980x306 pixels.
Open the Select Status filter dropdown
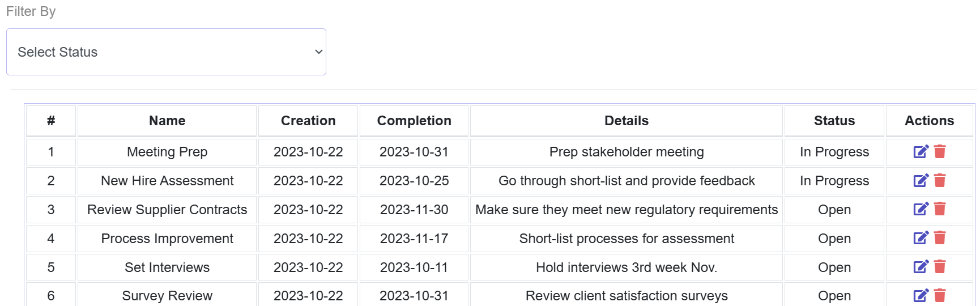pyautogui.click(x=166, y=52)
